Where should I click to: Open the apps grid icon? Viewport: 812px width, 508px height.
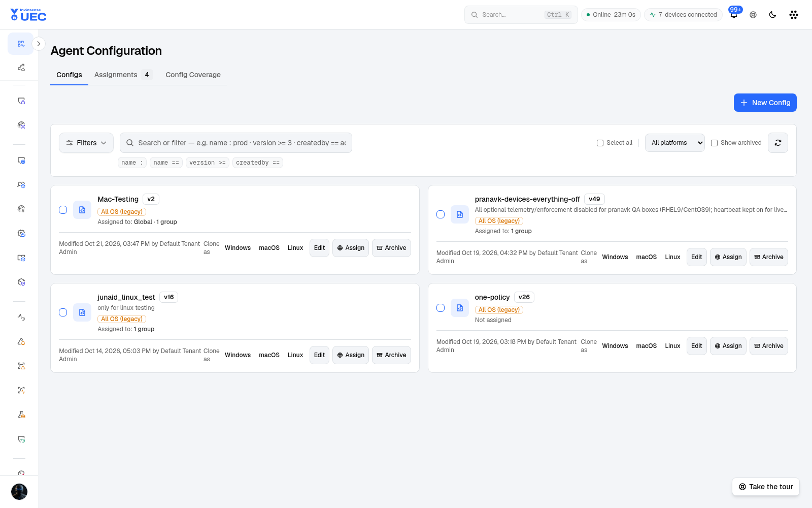pos(794,15)
